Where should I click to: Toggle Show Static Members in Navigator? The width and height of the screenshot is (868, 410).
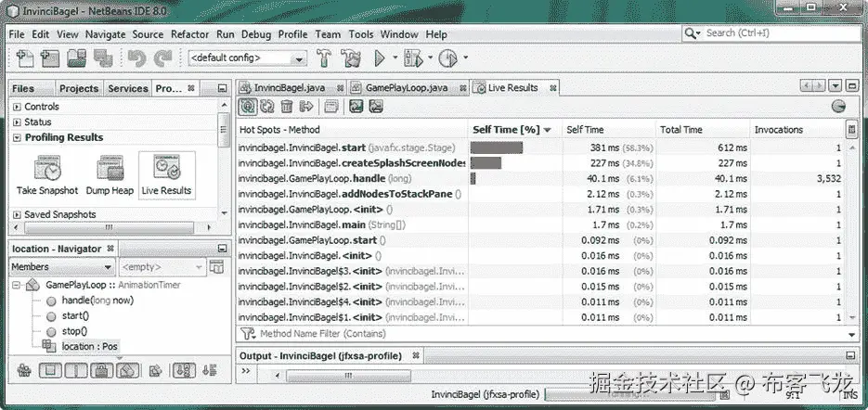click(x=75, y=370)
